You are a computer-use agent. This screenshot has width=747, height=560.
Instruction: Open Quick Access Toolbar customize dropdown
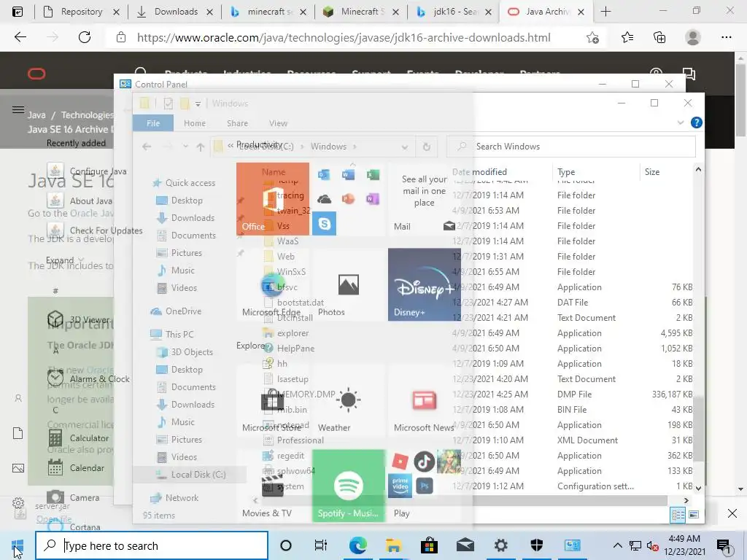click(x=198, y=104)
